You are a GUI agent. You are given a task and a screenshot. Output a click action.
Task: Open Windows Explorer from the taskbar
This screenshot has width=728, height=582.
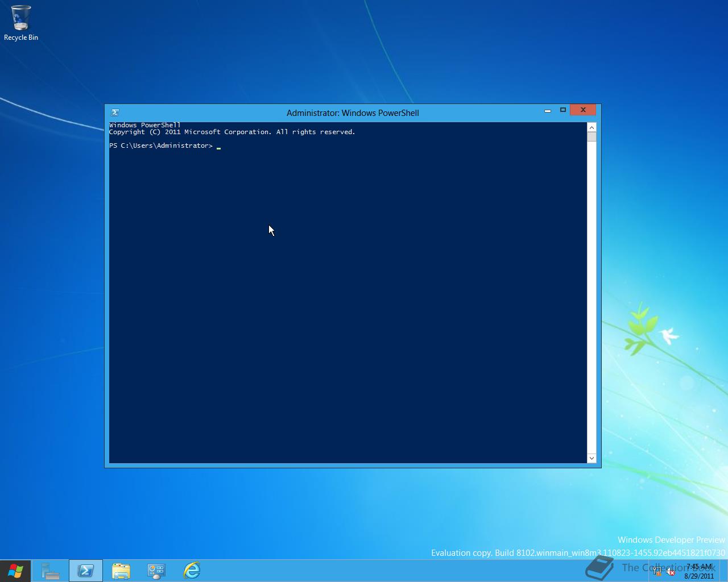pos(121,571)
